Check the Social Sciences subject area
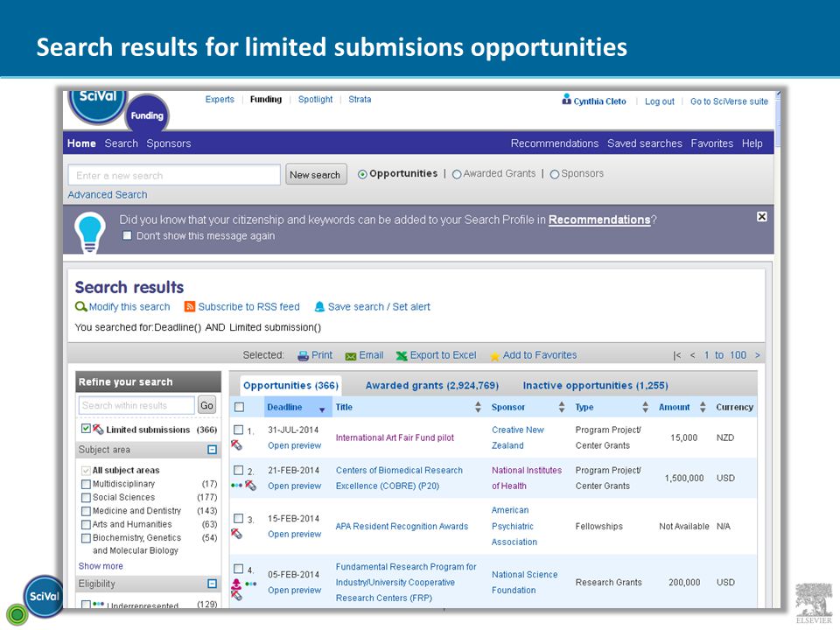 [86, 497]
